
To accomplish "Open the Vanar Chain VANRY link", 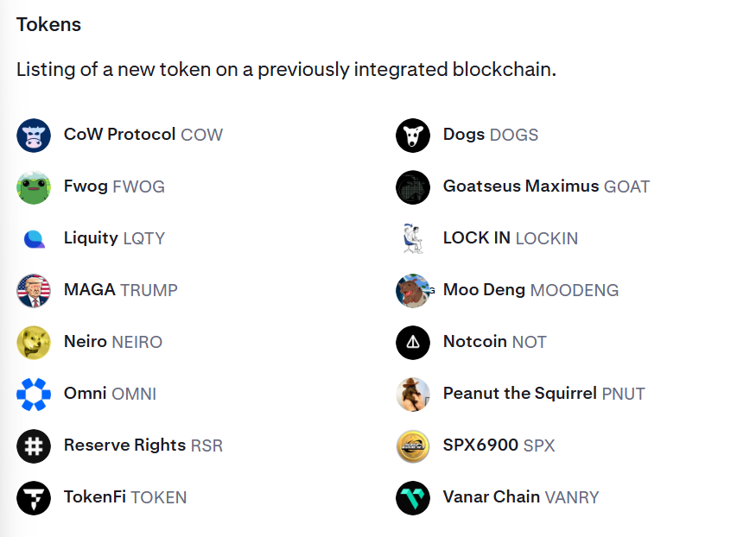I will (x=520, y=497).
